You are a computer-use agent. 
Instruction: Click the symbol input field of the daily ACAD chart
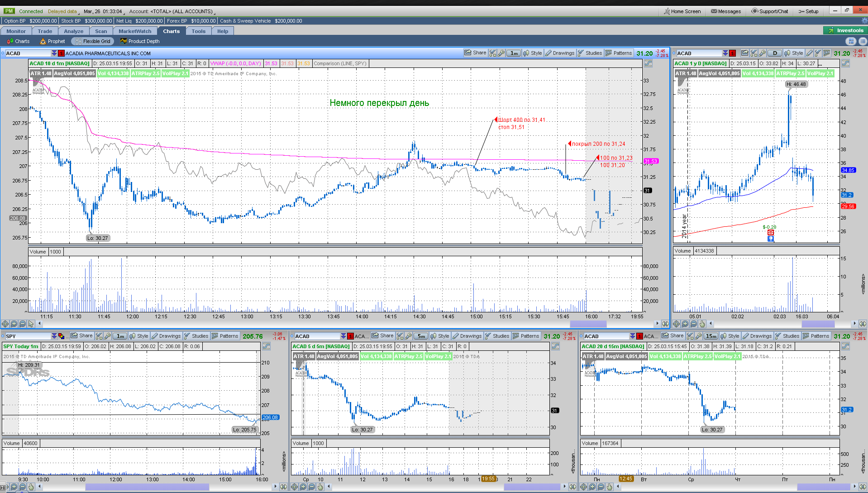[699, 53]
